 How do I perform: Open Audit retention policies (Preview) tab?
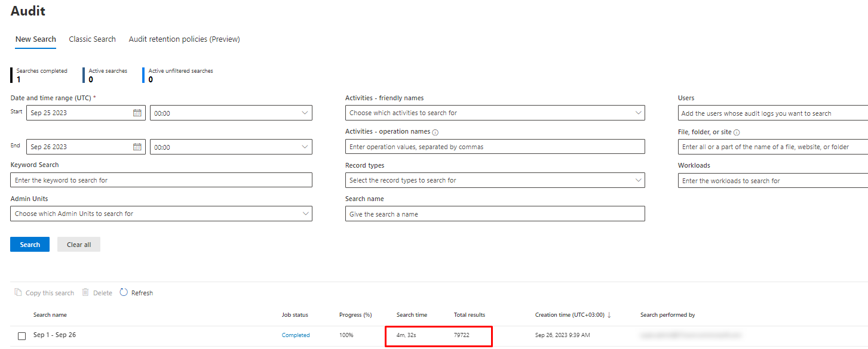point(184,39)
